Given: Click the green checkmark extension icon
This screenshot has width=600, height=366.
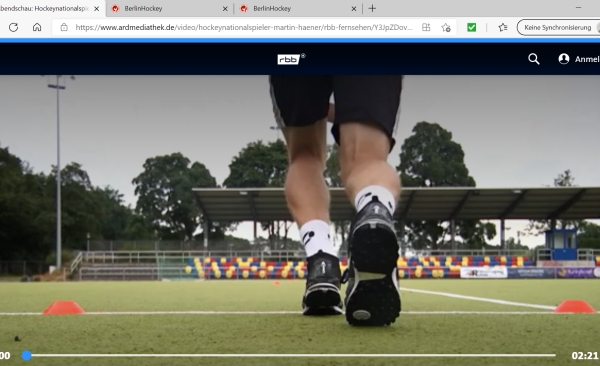Looking at the screenshot, I should pyautogui.click(x=471, y=27).
